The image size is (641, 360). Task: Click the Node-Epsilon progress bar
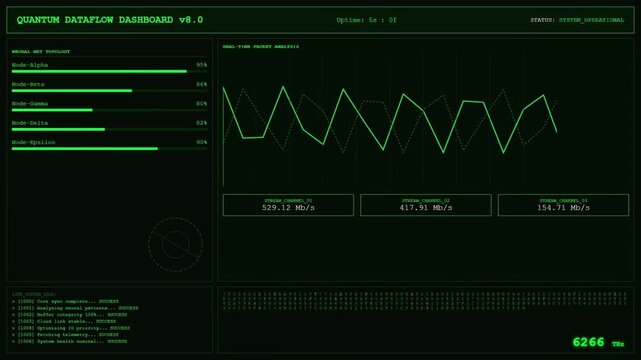109,149
